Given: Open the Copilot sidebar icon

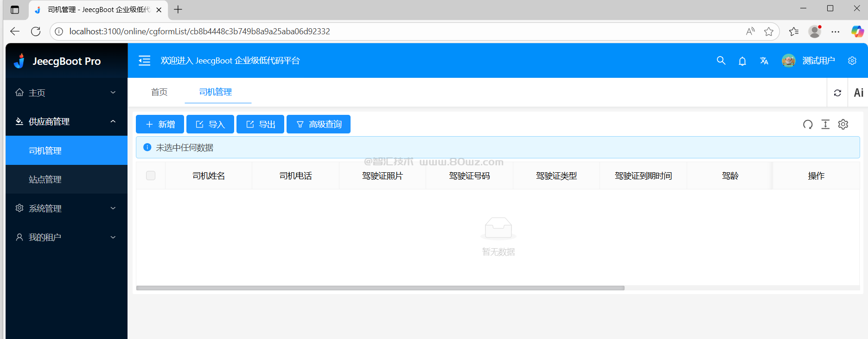Looking at the screenshot, I should tap(857, 31).
